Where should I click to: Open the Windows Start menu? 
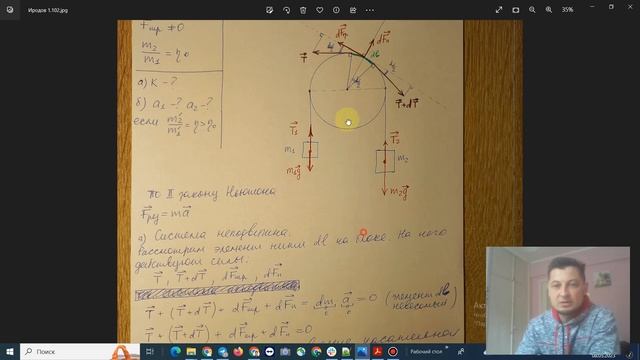pos(10,351)
